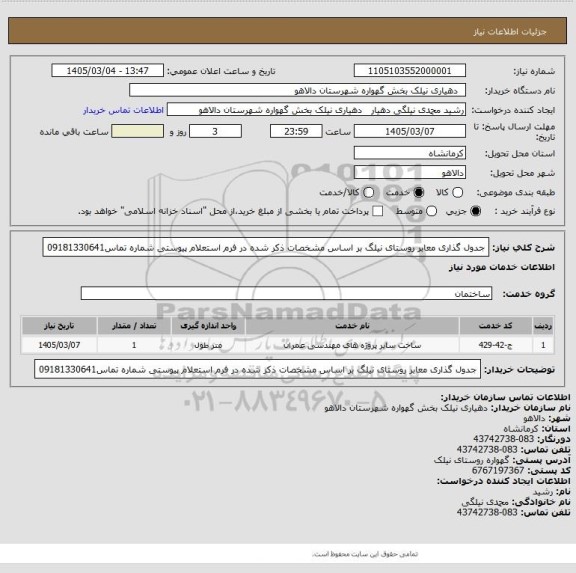Click the footer copyright text
Viewport: 576px width, 573px height.
pos(365,554)
